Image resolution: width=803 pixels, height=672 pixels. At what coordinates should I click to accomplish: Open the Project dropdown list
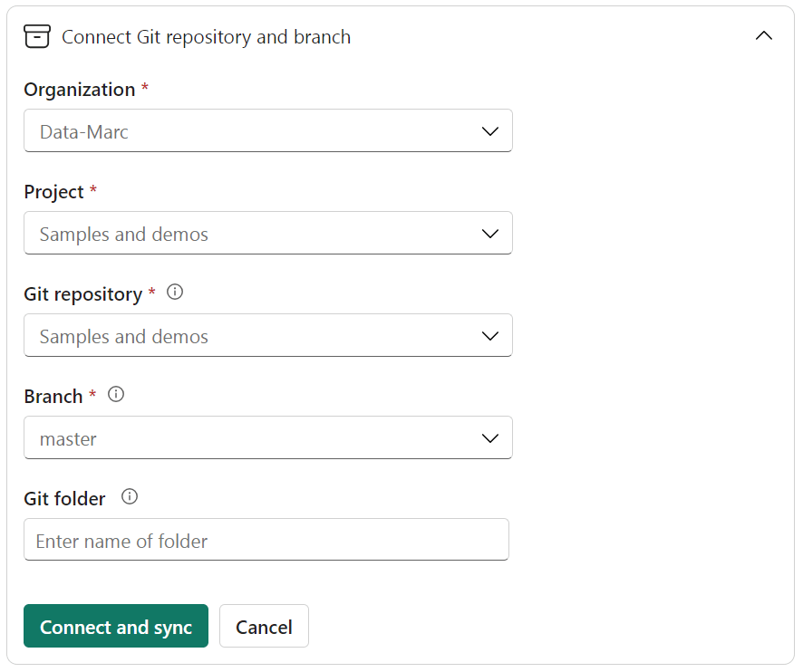pyautogui.click(x=254, y=234)
